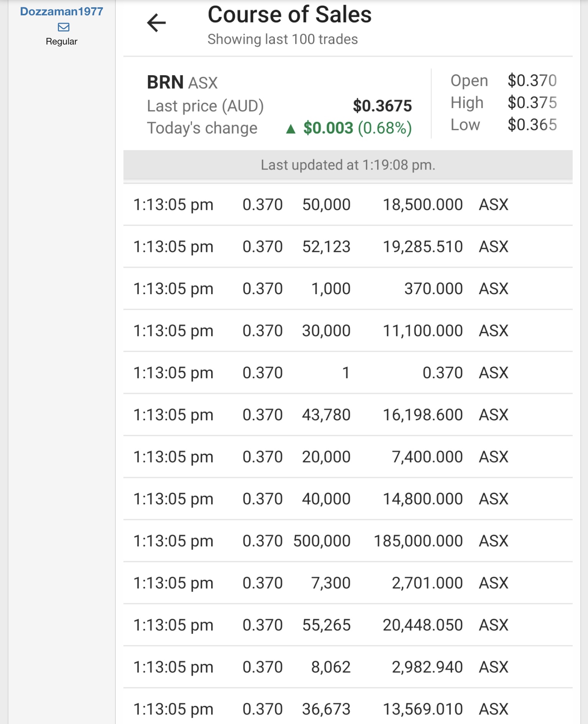The height and width of the screenshot is (724, 588).
Task: Click the back arrow icon
Action: (x=156, y=23)
